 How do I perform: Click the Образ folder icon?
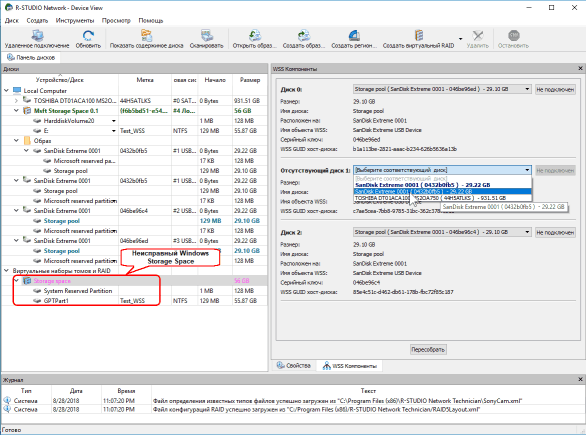click(x=27, y=141)
